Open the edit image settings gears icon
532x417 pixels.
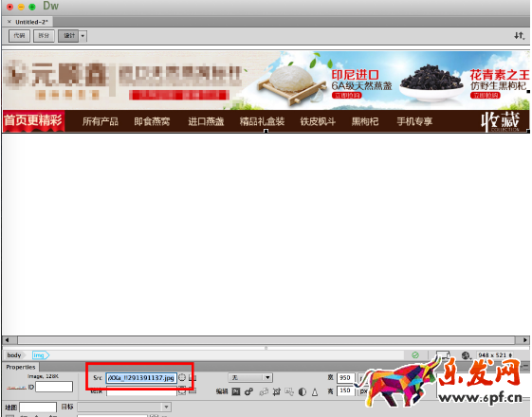tap(249, 392)
